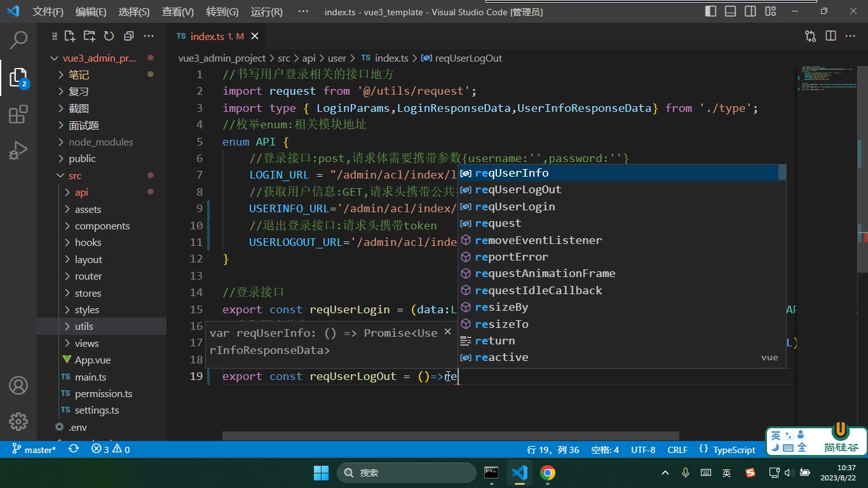Click the Split Editor Right icon
This screenshot has height=488, width=868.
click(x=831, y=36)
